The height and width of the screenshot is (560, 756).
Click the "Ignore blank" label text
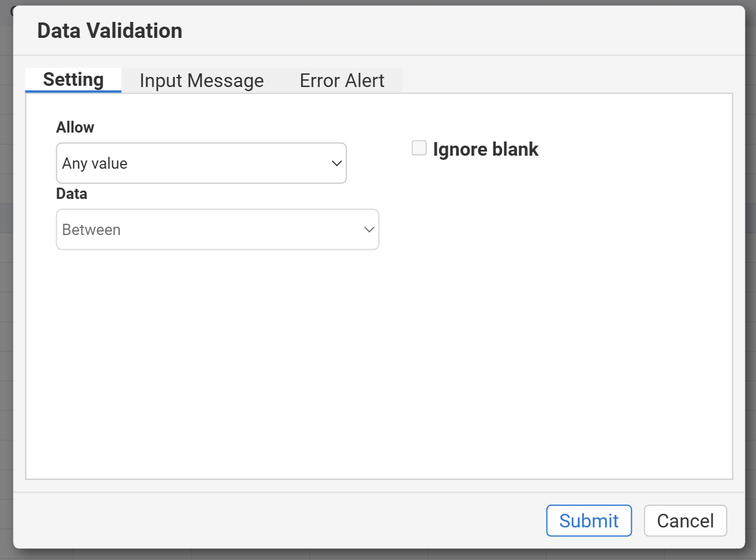pyautogui.click(x=485, y=149)
